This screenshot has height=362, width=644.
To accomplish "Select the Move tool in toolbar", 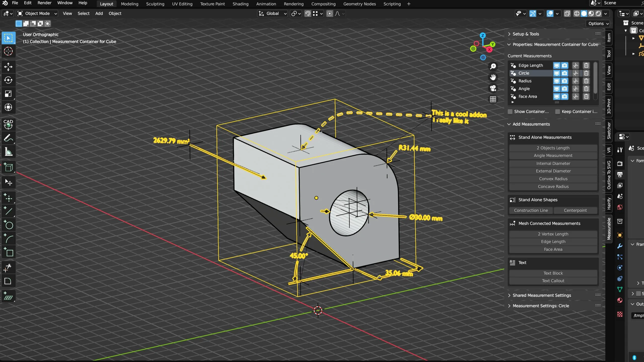I will tap(8, 67).
